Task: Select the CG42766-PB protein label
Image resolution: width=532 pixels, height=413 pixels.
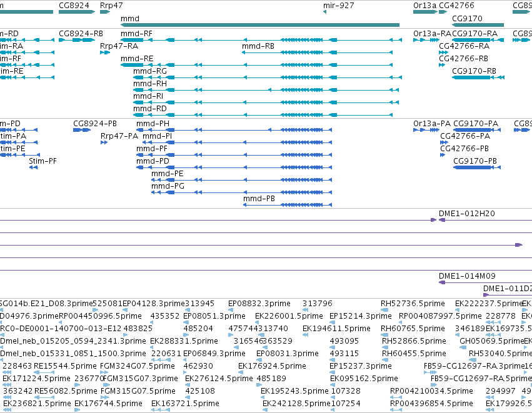Action: click(464, 149)
